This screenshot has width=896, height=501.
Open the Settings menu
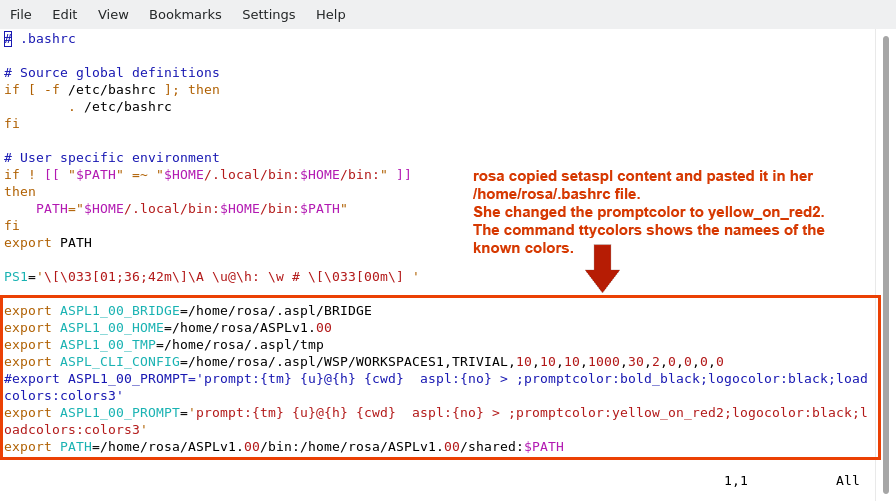coord(268,14)
